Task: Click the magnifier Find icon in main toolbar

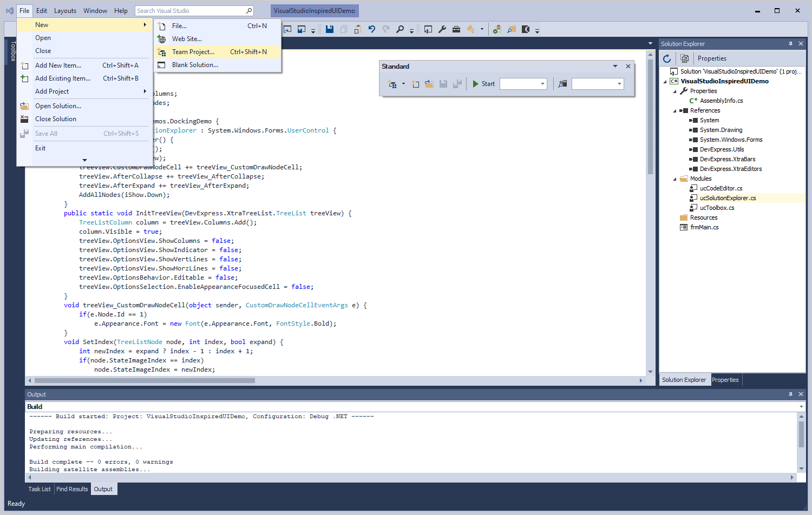Action: 400,29
